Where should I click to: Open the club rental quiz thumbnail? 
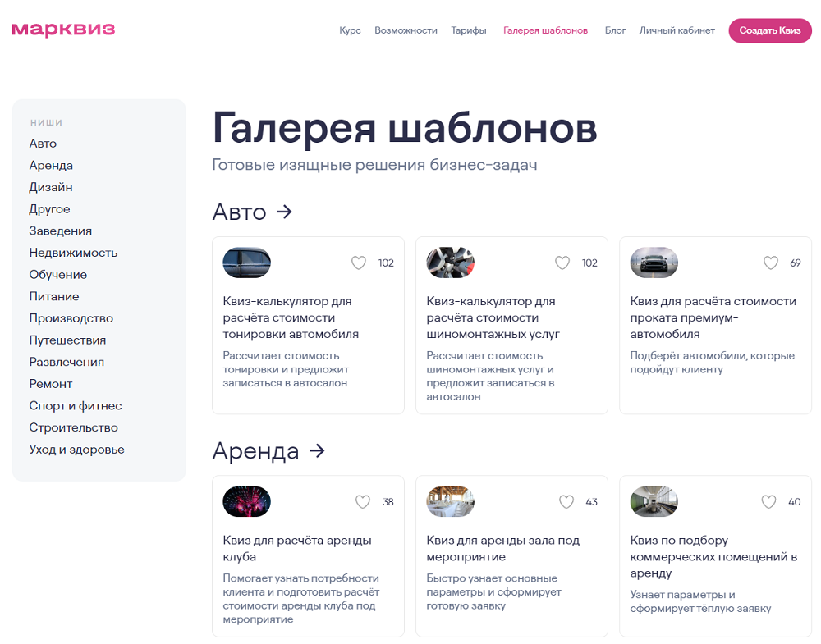[246, 502]
